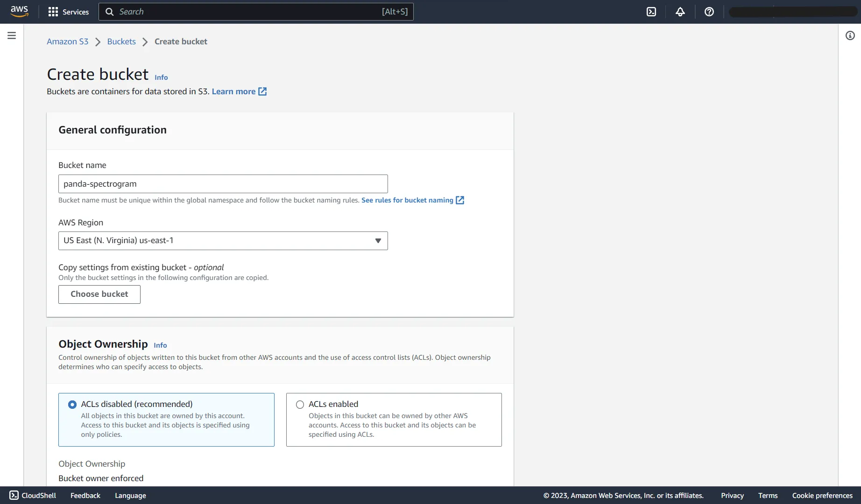861x504 pixels.
Task: Click the General configuration heading
Action: [x=113, y=130]
